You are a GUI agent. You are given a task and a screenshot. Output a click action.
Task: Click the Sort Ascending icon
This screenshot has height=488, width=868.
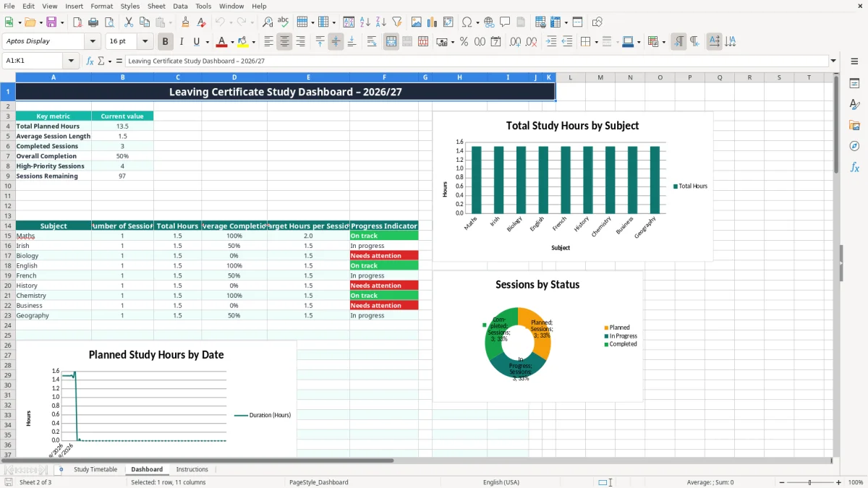coord(365,22)
